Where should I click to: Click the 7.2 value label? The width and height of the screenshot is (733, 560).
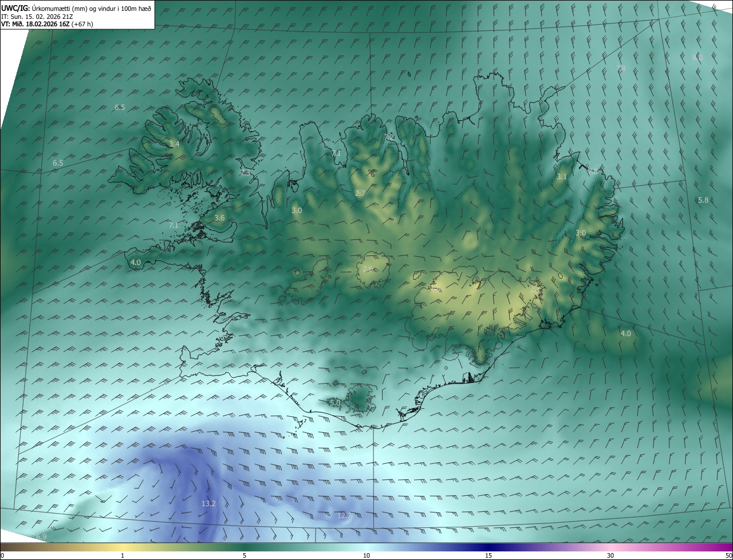click(389, 137)
